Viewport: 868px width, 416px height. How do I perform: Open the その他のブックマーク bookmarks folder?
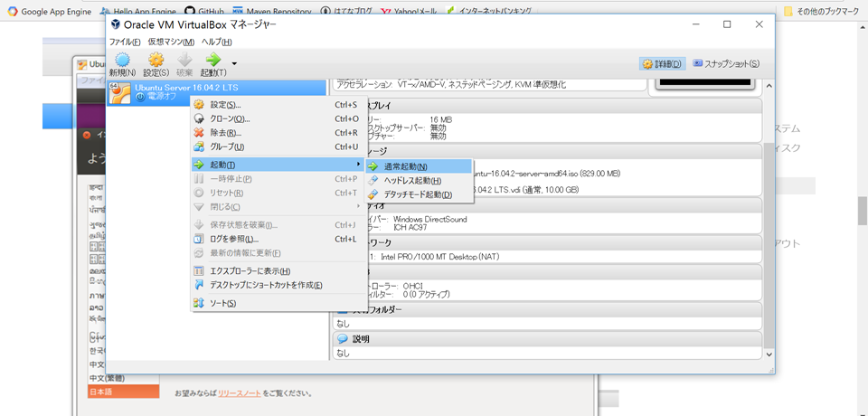click(x=822, y=11)
